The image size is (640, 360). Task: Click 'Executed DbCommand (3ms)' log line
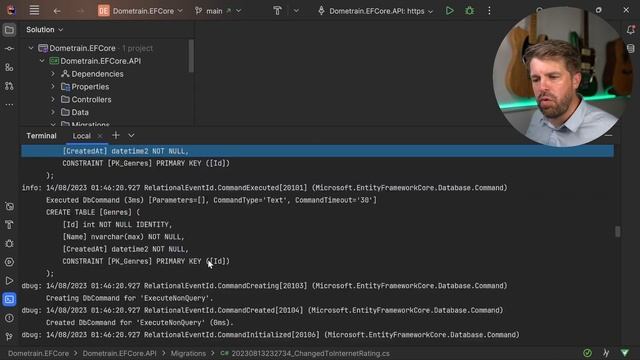click(x=211, y=200)
